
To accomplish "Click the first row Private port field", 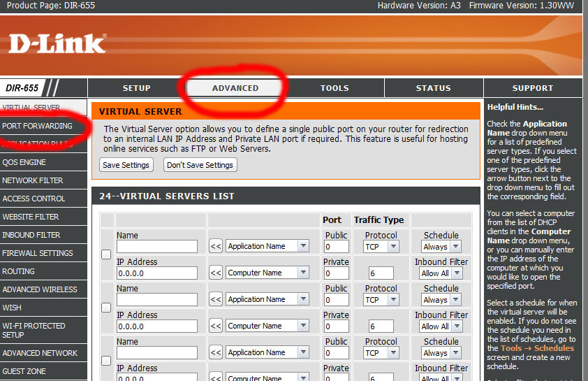I will tap(337, 273).
